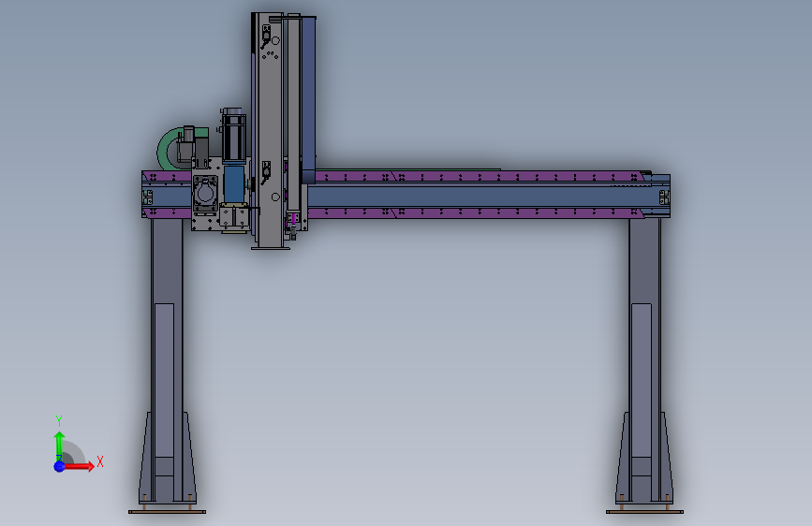This screenshot has width=812, height=526.
Task: Select the right floor base plate
Action: pos(644,512)
